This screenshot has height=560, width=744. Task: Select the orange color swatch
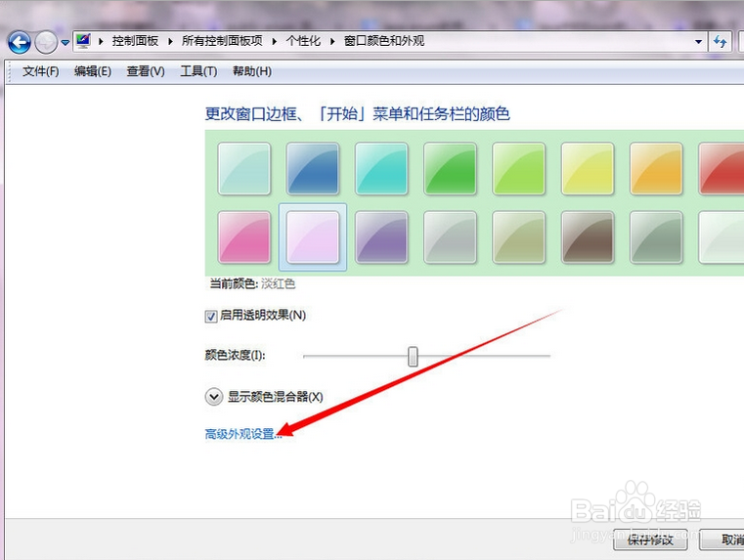pos(656,168)
